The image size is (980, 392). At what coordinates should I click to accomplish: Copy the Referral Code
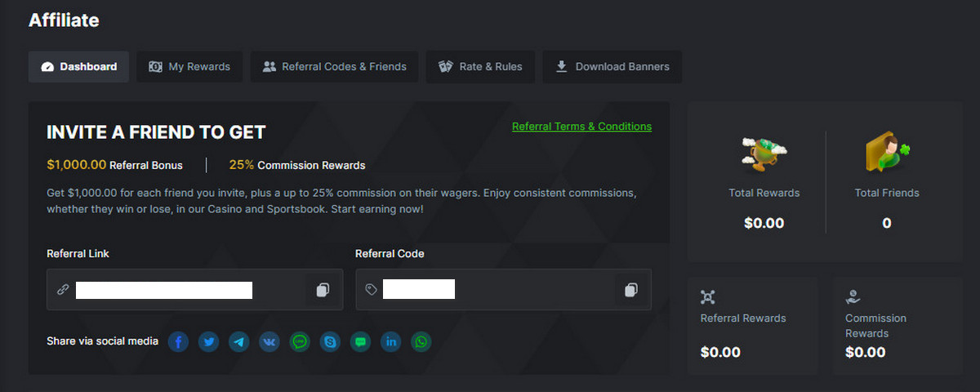click(630, 290)
